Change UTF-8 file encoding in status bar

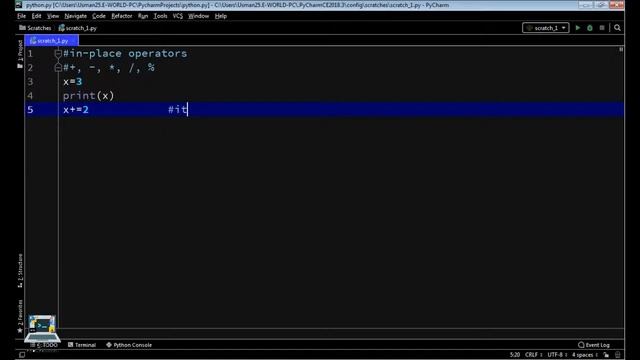tap(557, 355)
